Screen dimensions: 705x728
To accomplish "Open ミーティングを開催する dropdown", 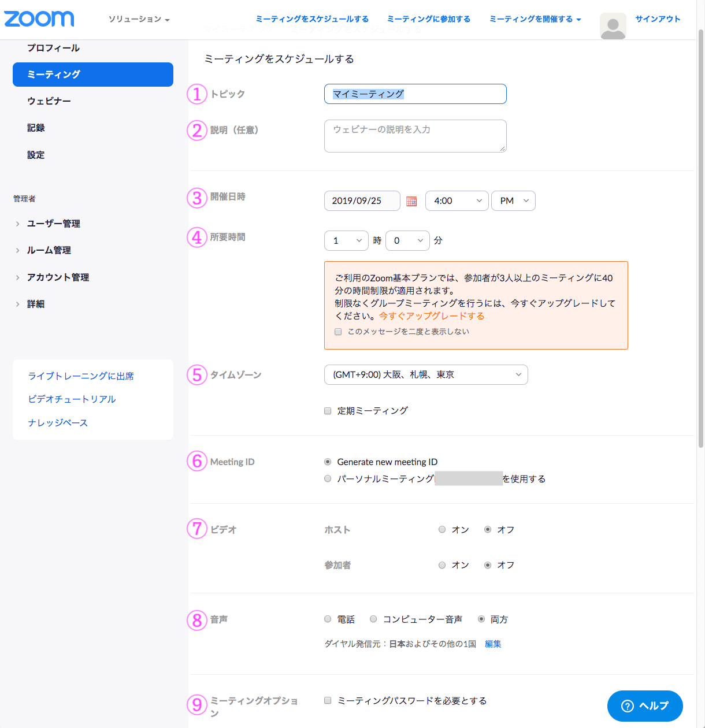I will point(535,19).
